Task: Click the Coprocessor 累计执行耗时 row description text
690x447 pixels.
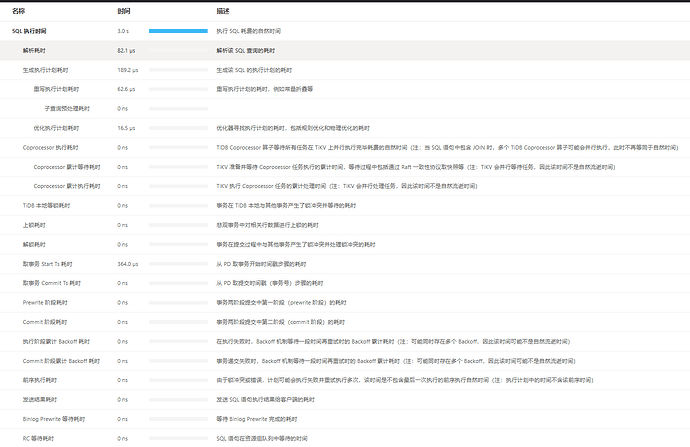Action: [x=347, y=186]
